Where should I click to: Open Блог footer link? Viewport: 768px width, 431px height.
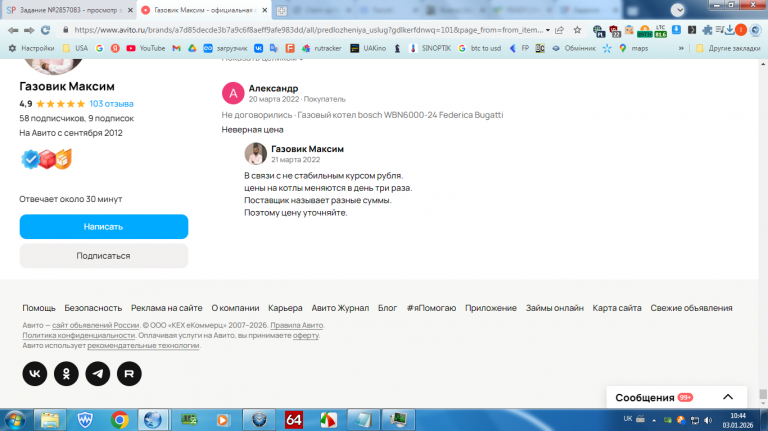click(x=387, y=308)
